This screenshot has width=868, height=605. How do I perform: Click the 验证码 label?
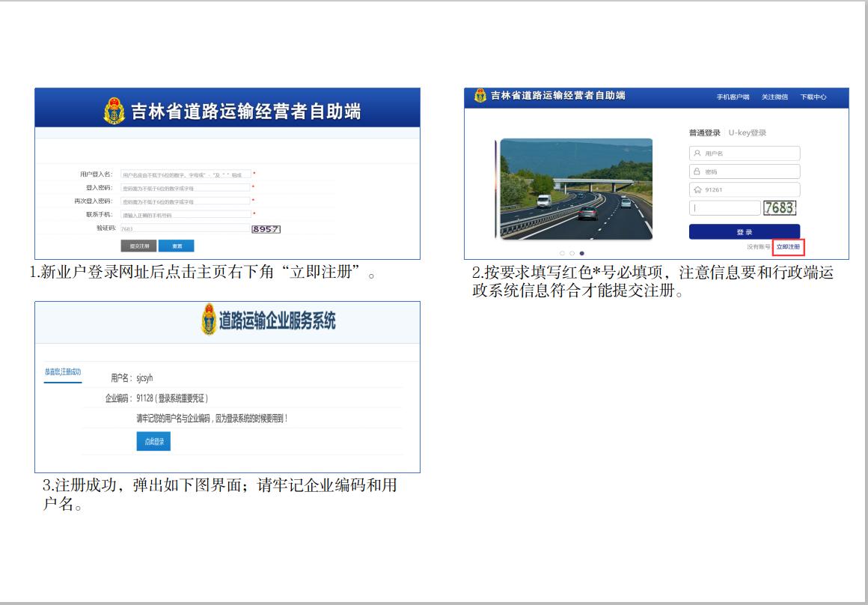pyautogui.click(x=106, y=228)
